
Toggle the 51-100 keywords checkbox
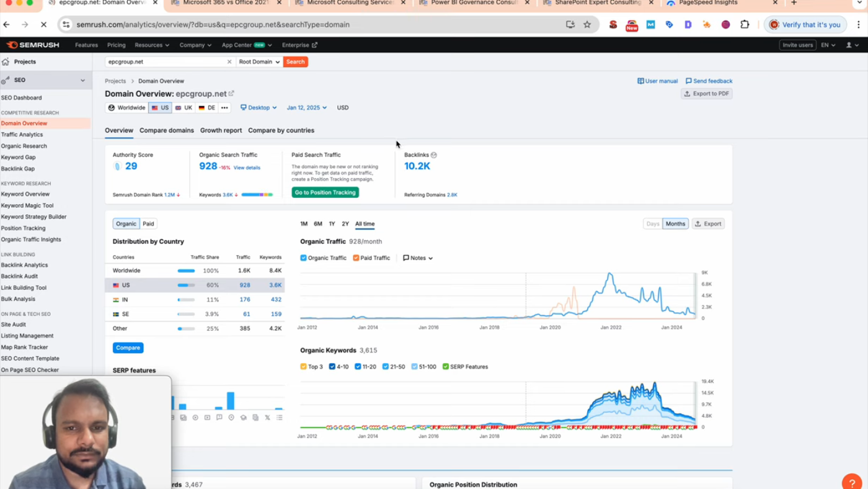pos(414,367)
